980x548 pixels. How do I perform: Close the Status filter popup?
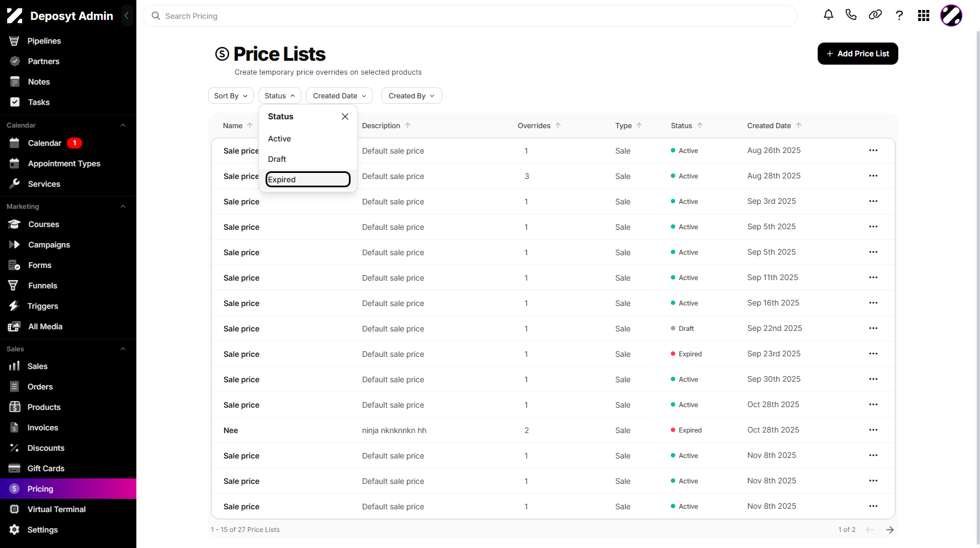tap(345, 117)
